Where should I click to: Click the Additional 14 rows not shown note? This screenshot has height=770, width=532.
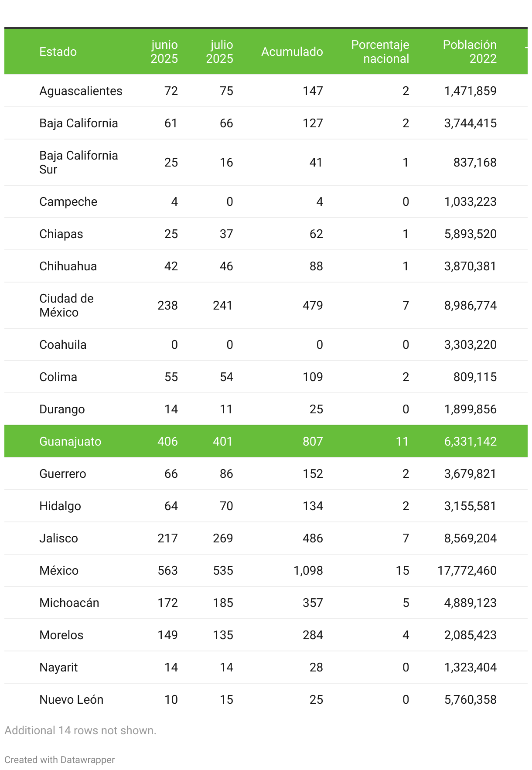click(x=80, y=730)
